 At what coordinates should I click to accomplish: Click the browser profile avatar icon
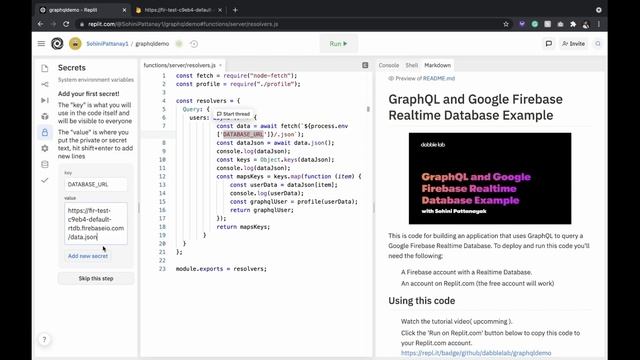[x=586, y=24]
